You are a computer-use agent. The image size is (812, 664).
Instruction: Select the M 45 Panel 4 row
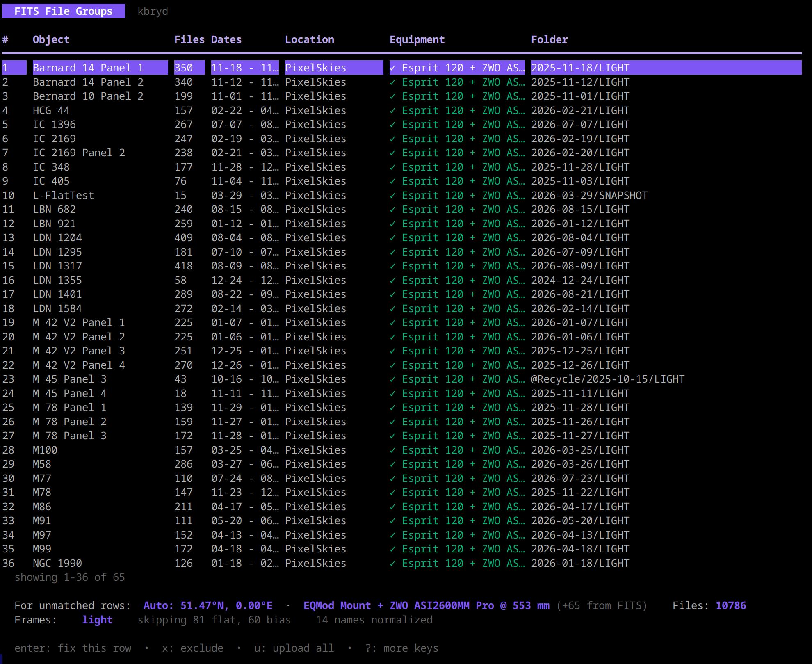(x=402, y=393)
